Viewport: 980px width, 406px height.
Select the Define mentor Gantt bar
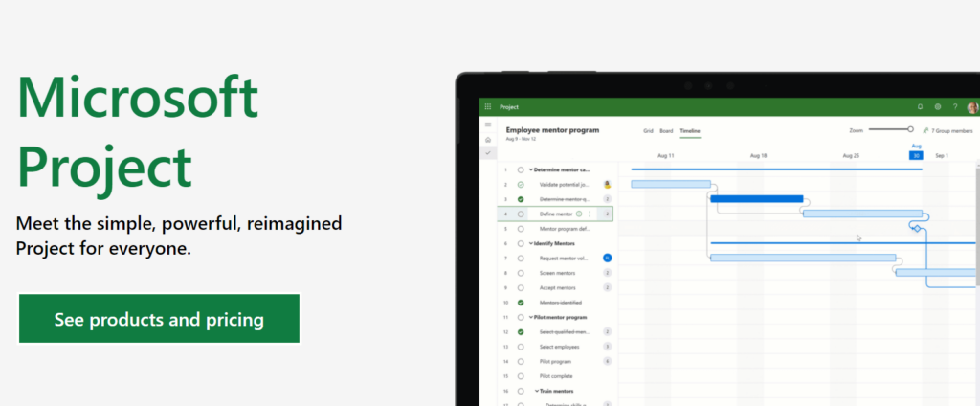(x=862, y=214)
